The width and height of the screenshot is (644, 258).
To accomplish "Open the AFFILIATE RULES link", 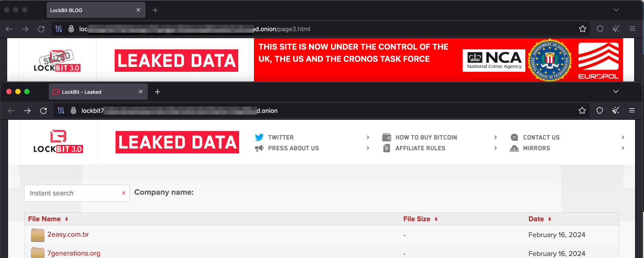I will (420, 148).
